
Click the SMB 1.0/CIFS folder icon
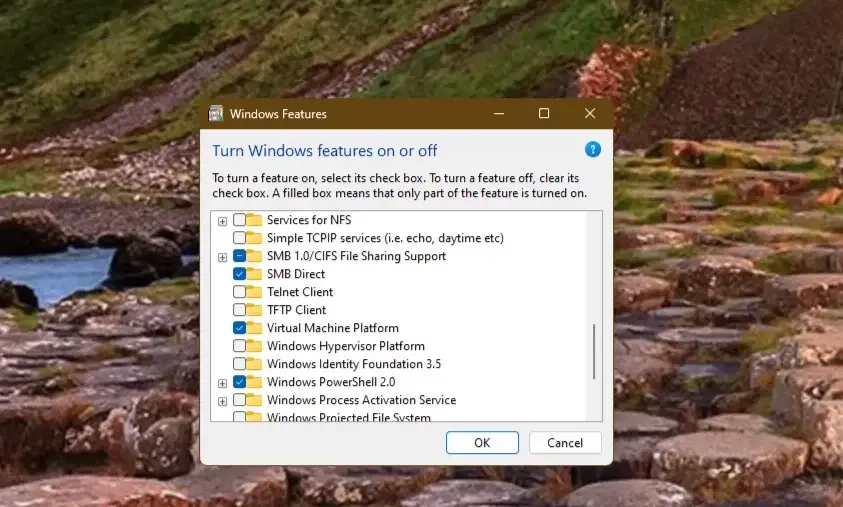pos(254,256)
